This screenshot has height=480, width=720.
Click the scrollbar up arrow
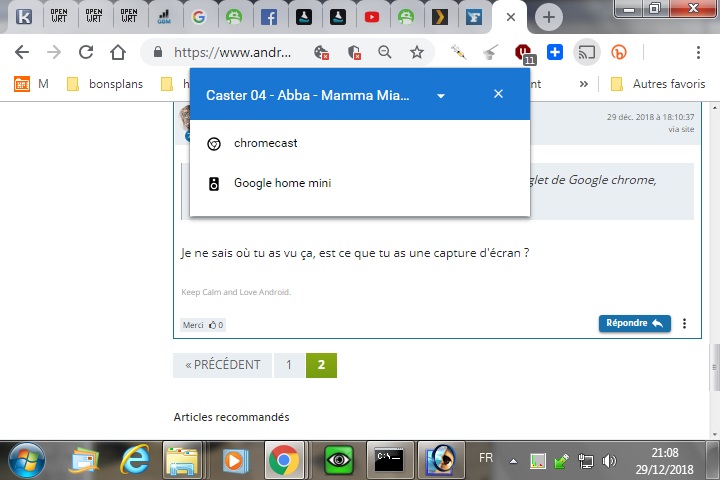point(714,107)
